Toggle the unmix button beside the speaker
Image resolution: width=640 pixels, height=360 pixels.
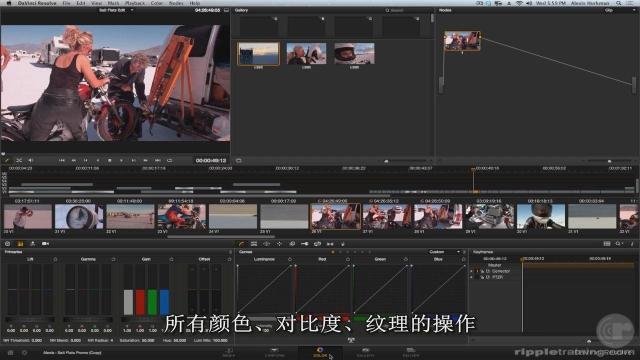tap(19, 160)
